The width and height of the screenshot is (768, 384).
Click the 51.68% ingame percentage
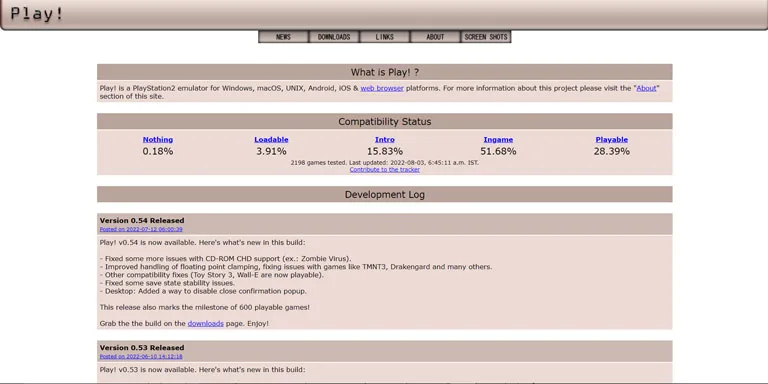coord(498,151)
